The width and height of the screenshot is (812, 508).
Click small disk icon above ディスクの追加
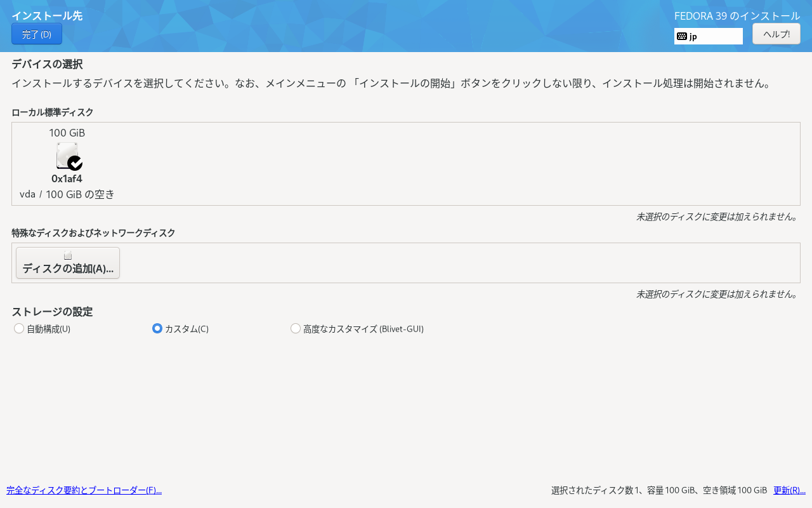coord(68,255)
